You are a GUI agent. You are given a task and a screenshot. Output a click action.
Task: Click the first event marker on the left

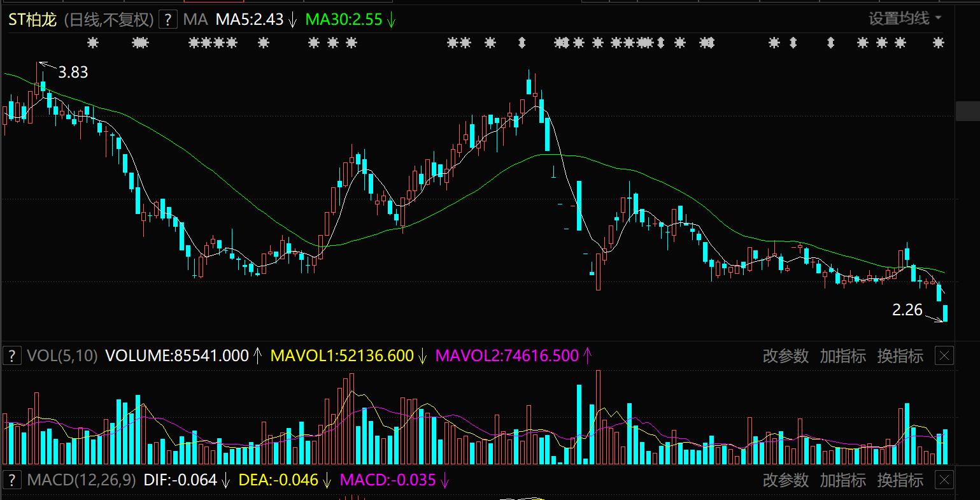[x=93, y=43]
